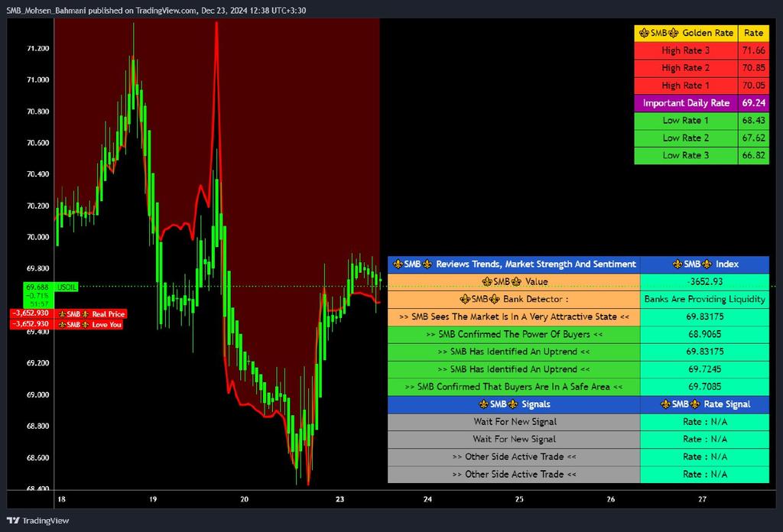Click the 69.800 price axis label
This screenshot has width=783, height=532.
point(38,268)
